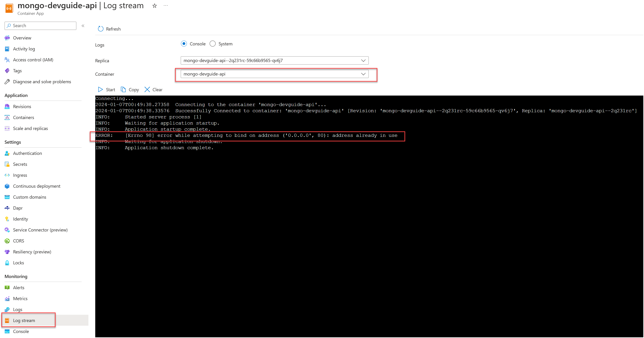Click the sidebar Search field
644x338 pixels.
coord(41,26)
